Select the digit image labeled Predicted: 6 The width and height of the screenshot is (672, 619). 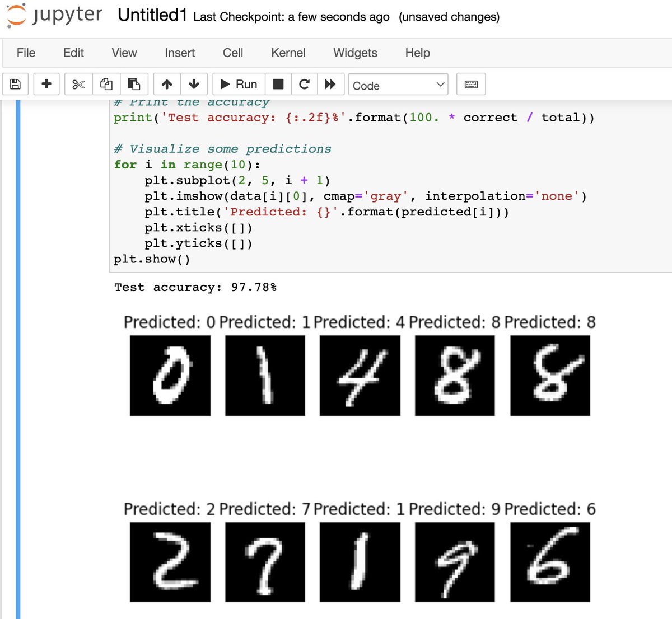point(549,562)
